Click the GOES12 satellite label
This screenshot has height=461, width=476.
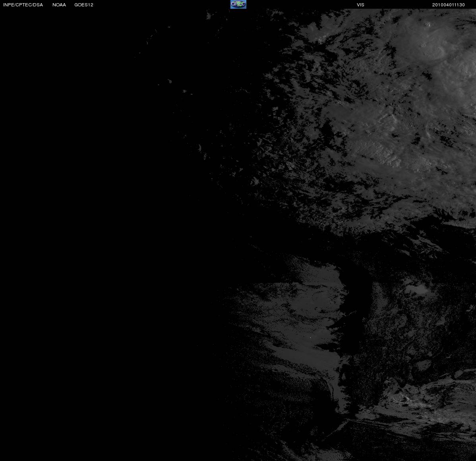click(x=84, y=5)
